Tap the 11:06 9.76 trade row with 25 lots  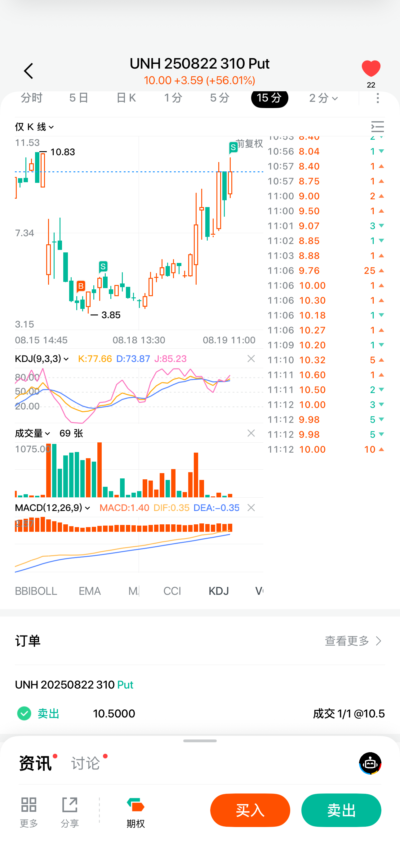coord(326,271)
